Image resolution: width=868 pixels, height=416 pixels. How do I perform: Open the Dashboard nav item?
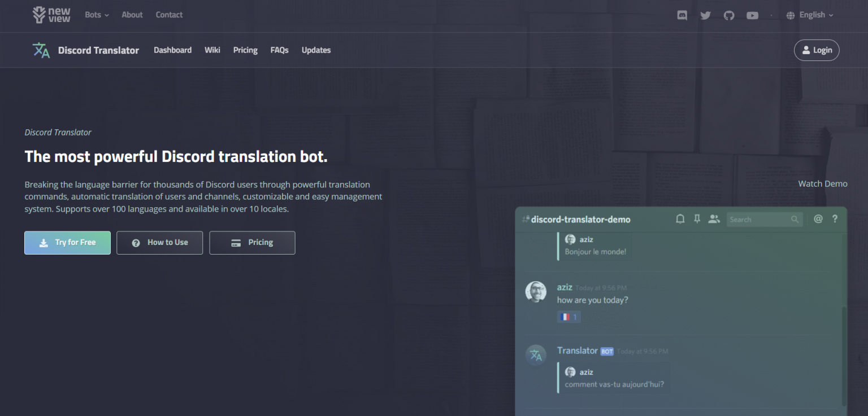[172, 50]
